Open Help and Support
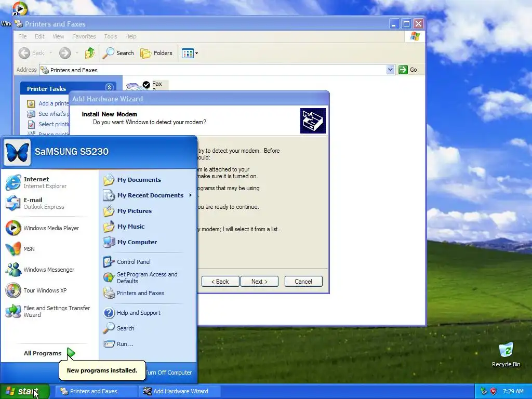This screenshot has height=399, width=532. pyautogui.click(x=132, y=313)
